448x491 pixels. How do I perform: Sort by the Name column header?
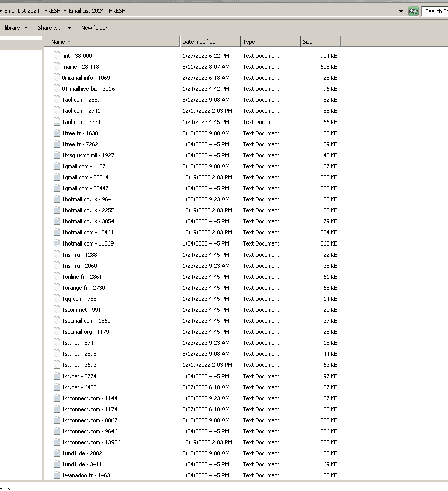click(x=111, y=42)
